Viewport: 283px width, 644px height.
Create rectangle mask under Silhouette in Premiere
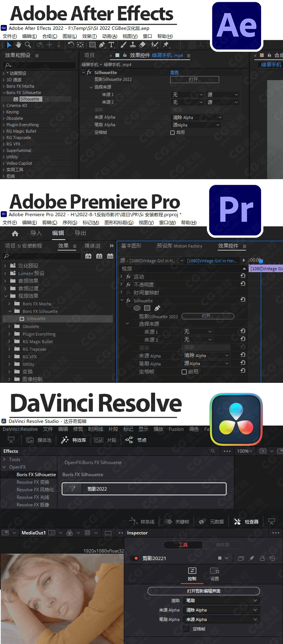pos(147,308)
